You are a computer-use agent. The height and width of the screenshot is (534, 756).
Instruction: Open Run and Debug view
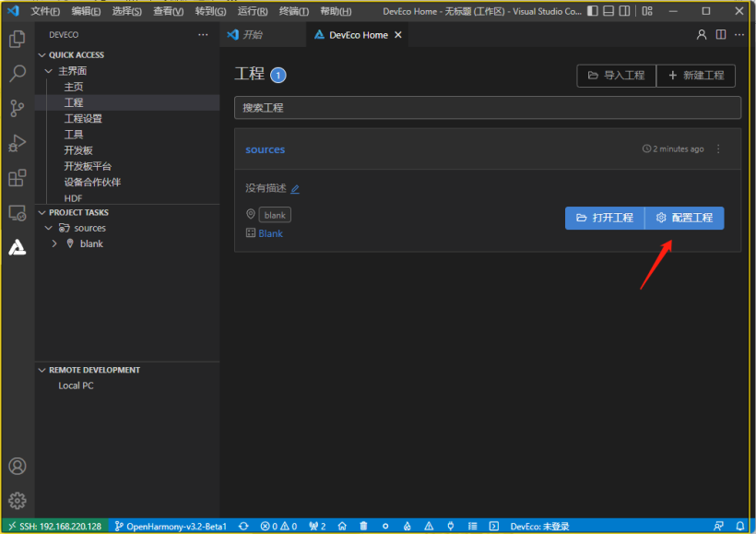pos(17,143)
